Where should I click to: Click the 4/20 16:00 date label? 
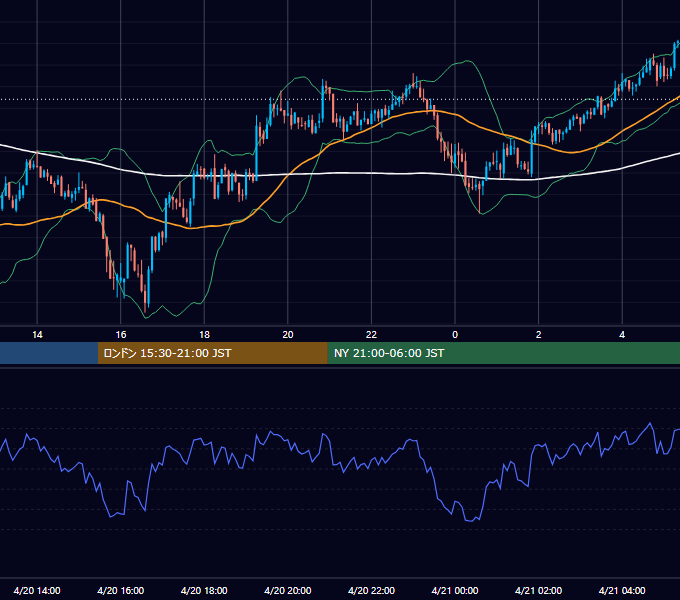(121, 590)
